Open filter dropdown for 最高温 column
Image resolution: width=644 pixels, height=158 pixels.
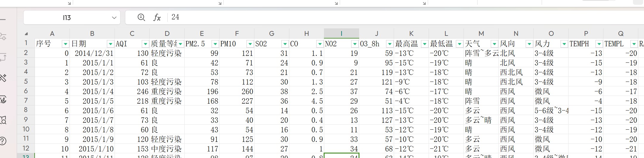point(424,44)
